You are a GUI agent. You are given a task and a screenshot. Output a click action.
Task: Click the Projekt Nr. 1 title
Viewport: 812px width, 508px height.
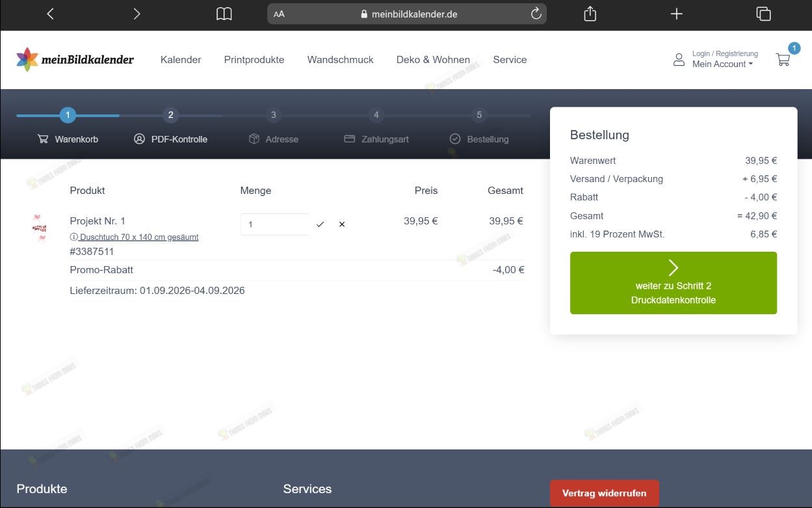[x=98, y=221]
